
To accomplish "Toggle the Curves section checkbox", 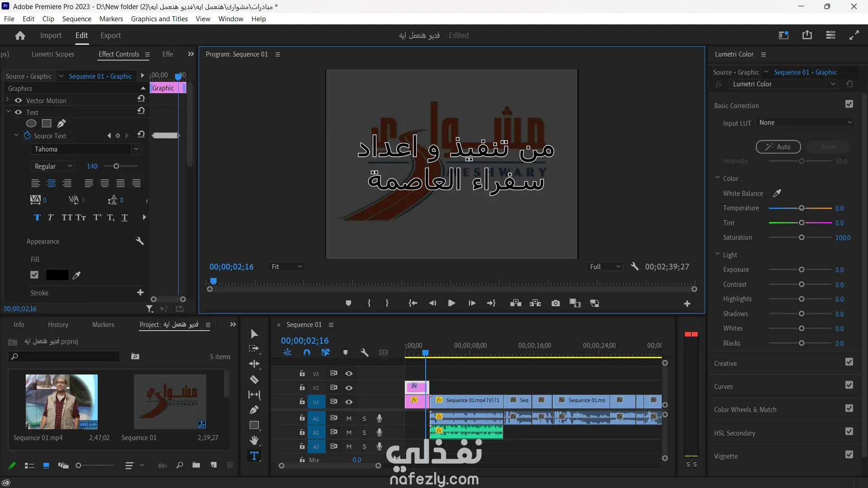I will coord(849,385).
